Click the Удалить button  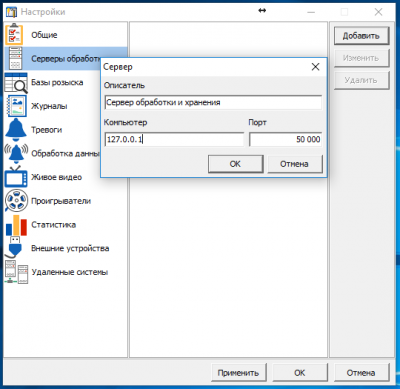tap(361, 80)
